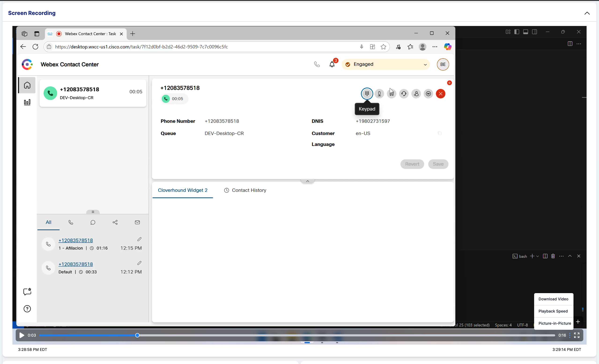Filter history by email tab
599x364 pixels.
coord(137,222)
